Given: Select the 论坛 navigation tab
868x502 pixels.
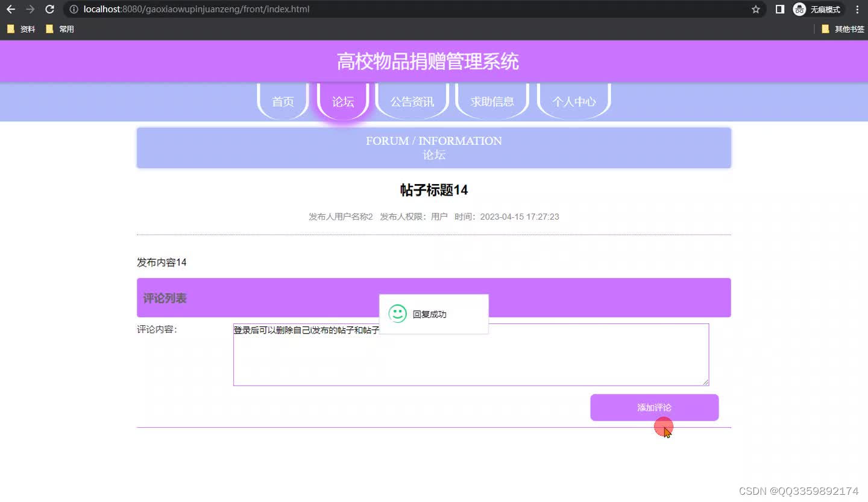Looking at the screenshot, I should point(343,101).
